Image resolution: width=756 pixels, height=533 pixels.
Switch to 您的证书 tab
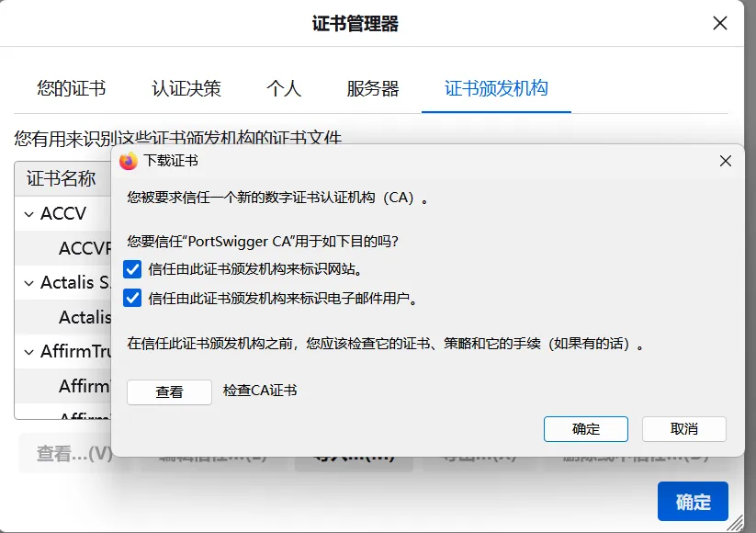pyautogui.click(x=72, y=88)
